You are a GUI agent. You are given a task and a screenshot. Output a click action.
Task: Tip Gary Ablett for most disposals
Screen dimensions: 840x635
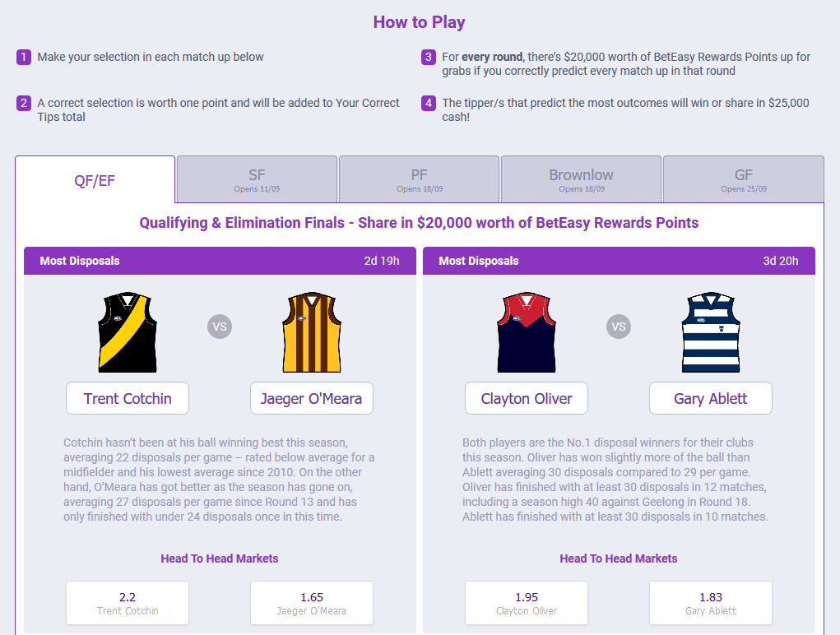click(x=711, y=398)
